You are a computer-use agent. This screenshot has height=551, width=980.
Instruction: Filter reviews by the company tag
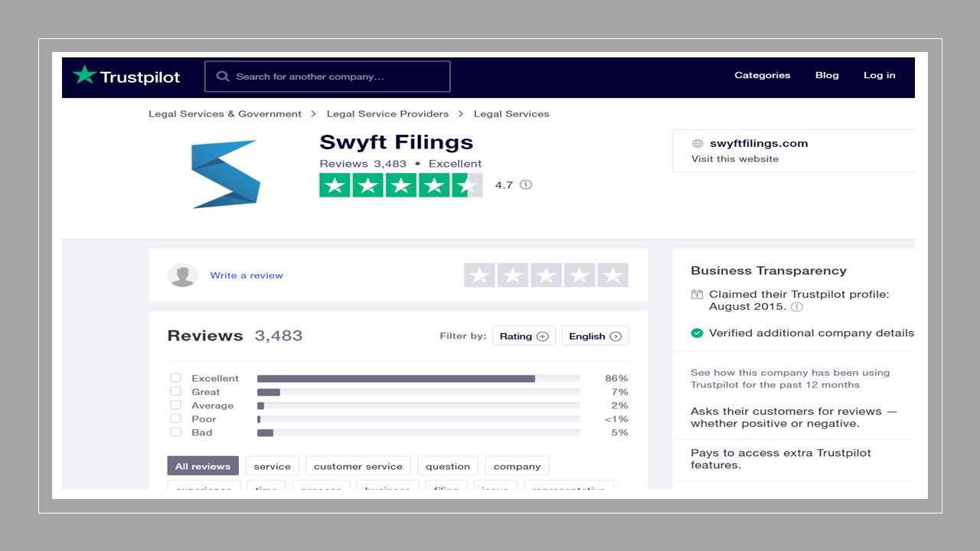(518, 466)
